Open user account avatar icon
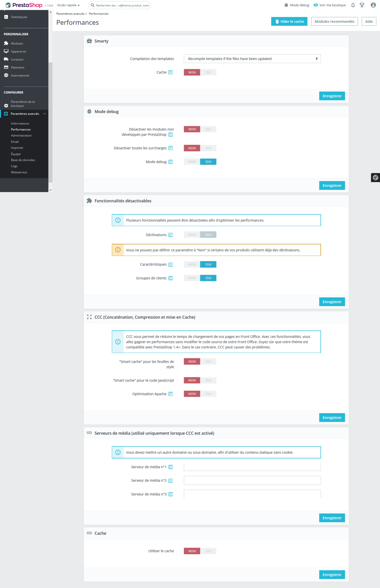This screenshot has width=380, height=588. (x=373, y=5)
